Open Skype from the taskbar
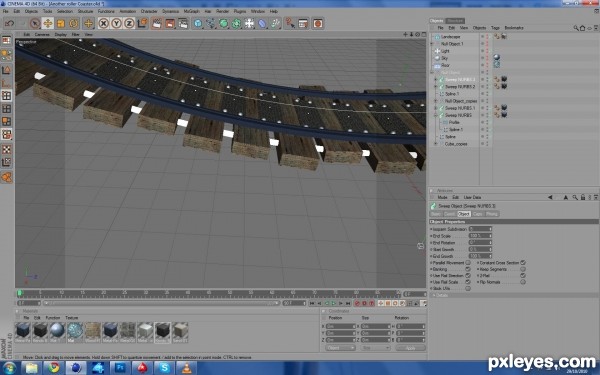The height and width of the screenshot is (375, 600). pyautogui.click(x=164, y=368)
